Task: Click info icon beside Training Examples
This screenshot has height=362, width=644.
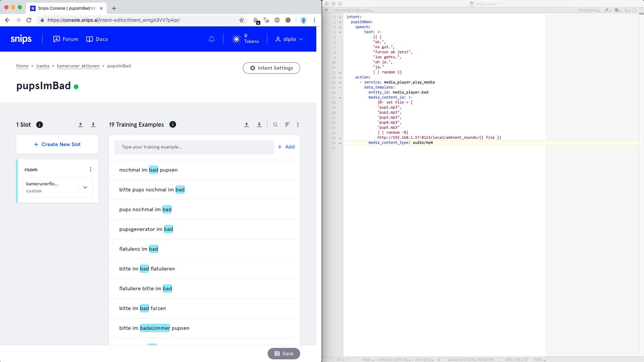Action: tap(172, 125)
